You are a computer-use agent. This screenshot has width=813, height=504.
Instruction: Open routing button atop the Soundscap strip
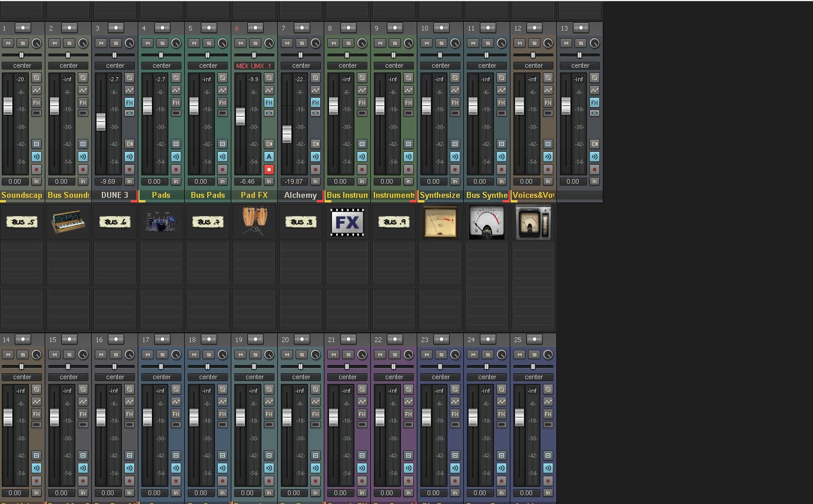[22, 28]
